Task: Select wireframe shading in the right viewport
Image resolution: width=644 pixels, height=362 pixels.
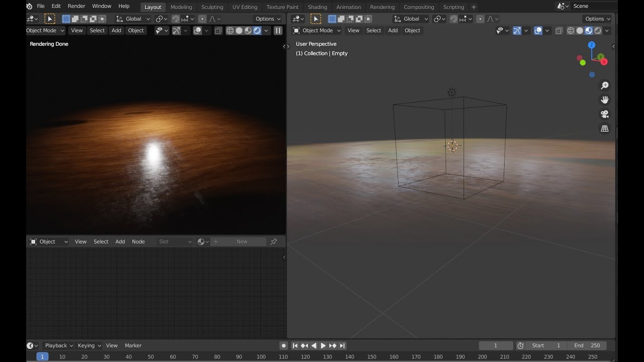Action: [571, 31]
